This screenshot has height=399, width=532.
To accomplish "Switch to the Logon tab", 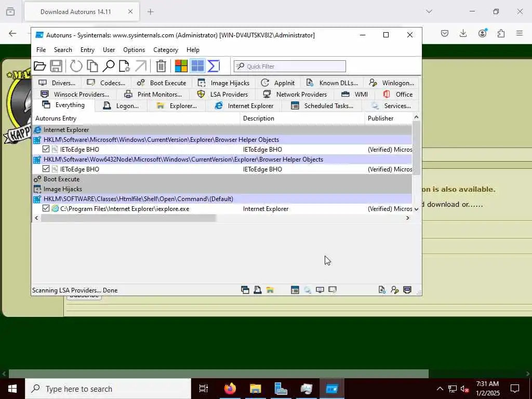I will [x=121, y=106].
